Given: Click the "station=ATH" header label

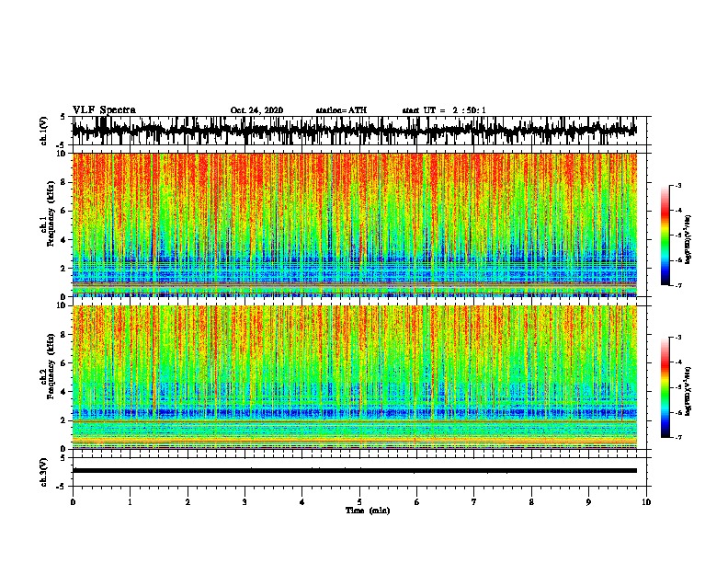Looking at the screenshot, I should pos(341,110).
